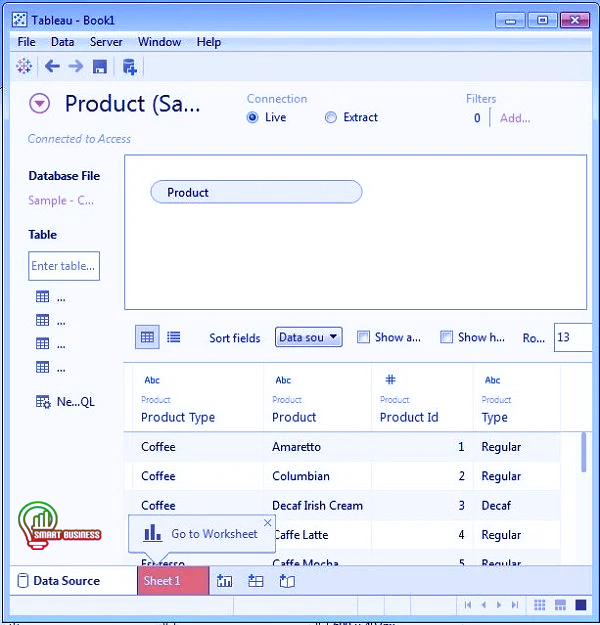Click the New Worksheet icon
Screen dimensions: 600x625
click(x=224, y=581)
